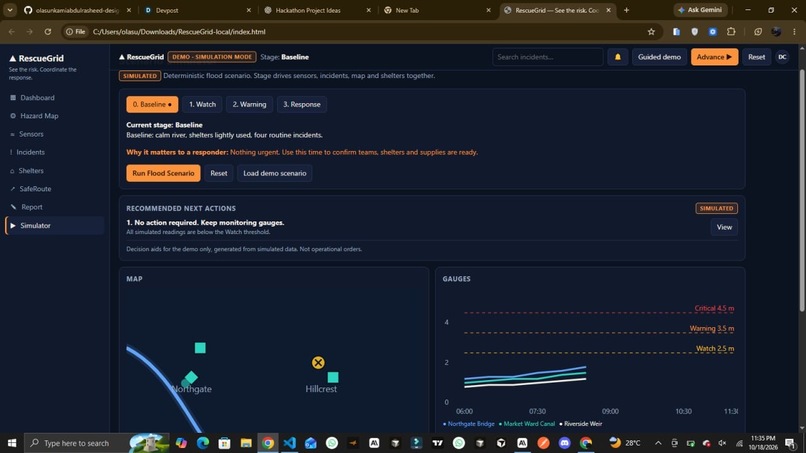Image resolution: width=806 pixels, height=453 pixels.
Task: Focus the Search incidents field
Action: (x=547, y=57)
